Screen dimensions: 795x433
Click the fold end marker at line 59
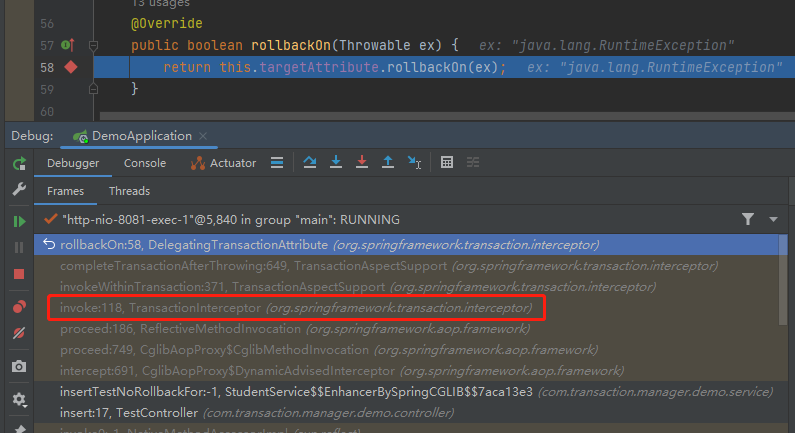pyautogui.click(x=93, y=89)
